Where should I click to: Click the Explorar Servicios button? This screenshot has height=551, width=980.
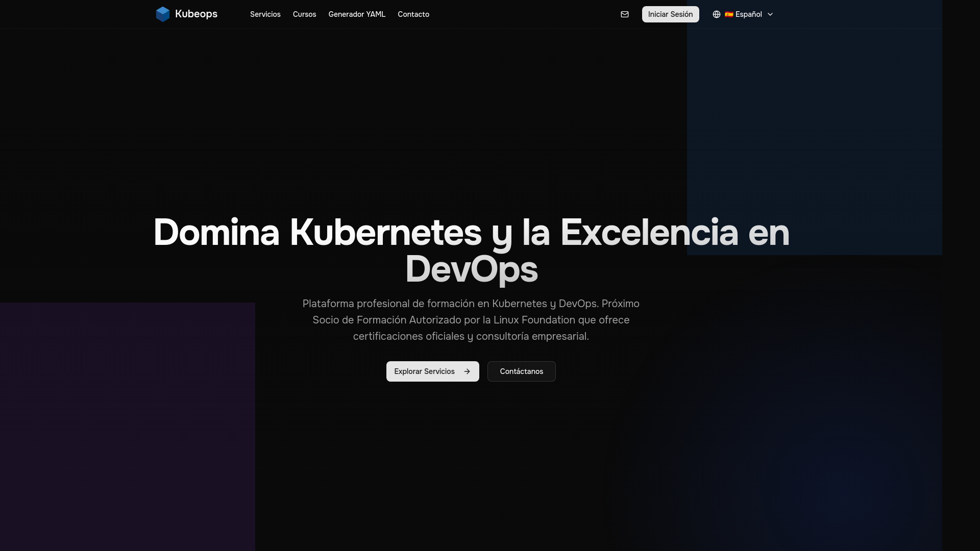click(x=424, y=371)
